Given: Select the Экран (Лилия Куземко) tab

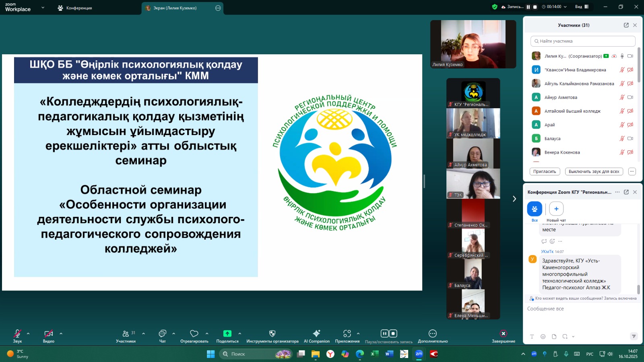Looking at the screenshot, I should coord(175,8).
